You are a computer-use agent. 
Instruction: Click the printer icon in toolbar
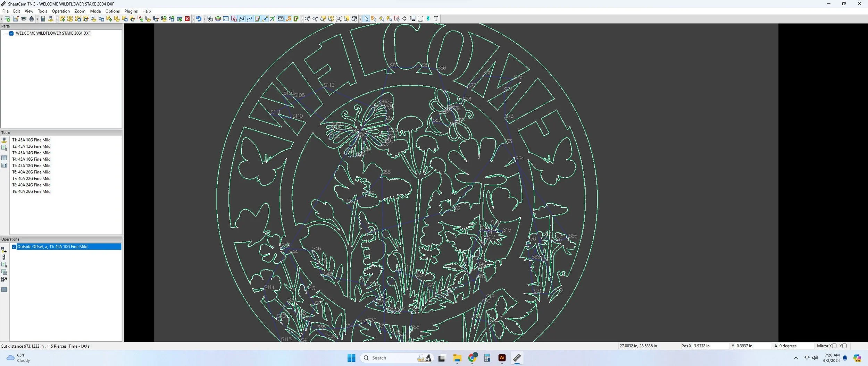24,19
